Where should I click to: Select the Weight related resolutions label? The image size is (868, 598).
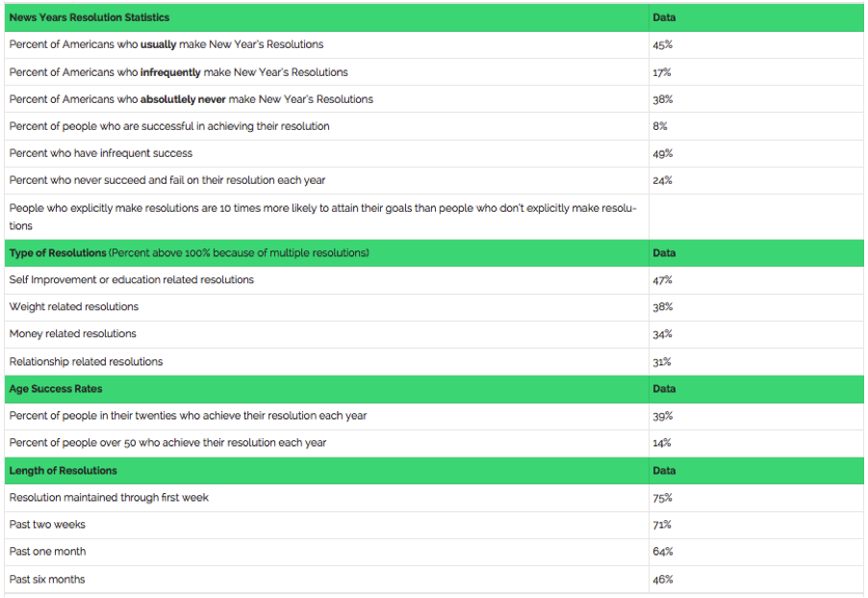tap(74, 307)
